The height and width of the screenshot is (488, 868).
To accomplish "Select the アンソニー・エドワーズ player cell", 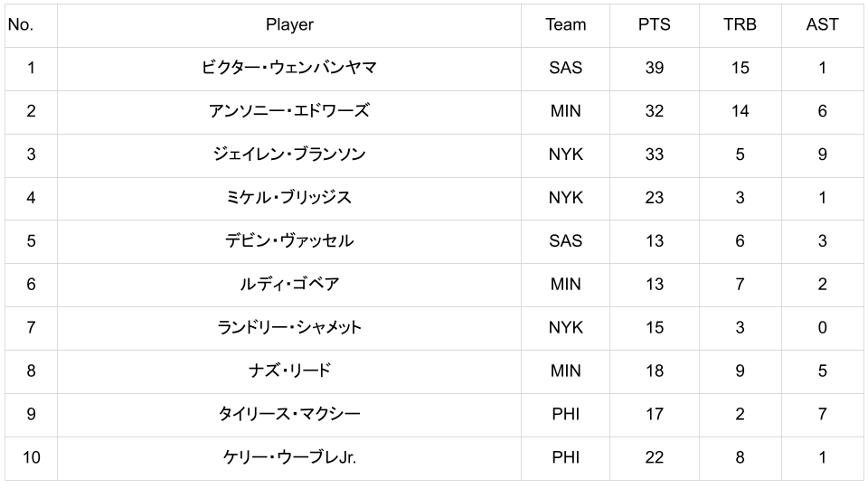I will click(x=289, y=112).
